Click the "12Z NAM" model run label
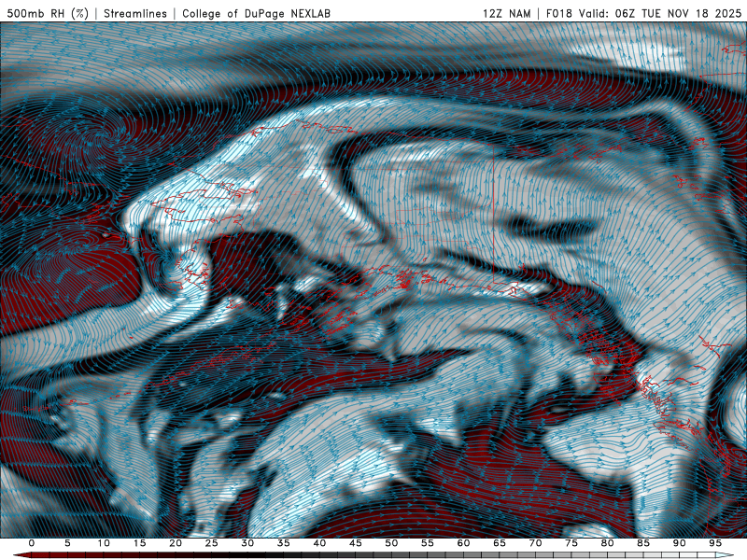 pyautogui.click(x=506, y=14)
